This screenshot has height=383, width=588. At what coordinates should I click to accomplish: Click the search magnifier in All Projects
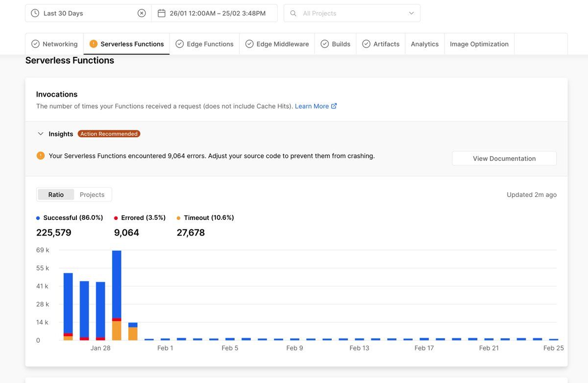point(293,13)
